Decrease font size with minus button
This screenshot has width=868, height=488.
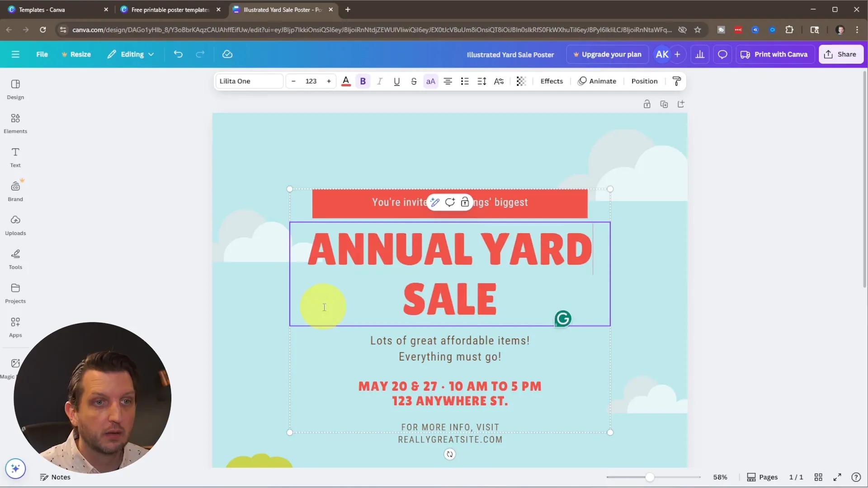point(293,81)
